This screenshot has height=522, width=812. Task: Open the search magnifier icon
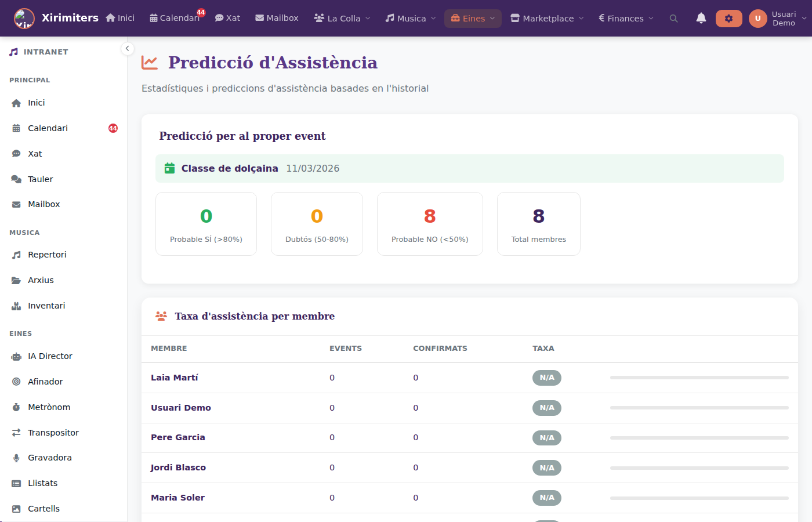click(673, 19)
